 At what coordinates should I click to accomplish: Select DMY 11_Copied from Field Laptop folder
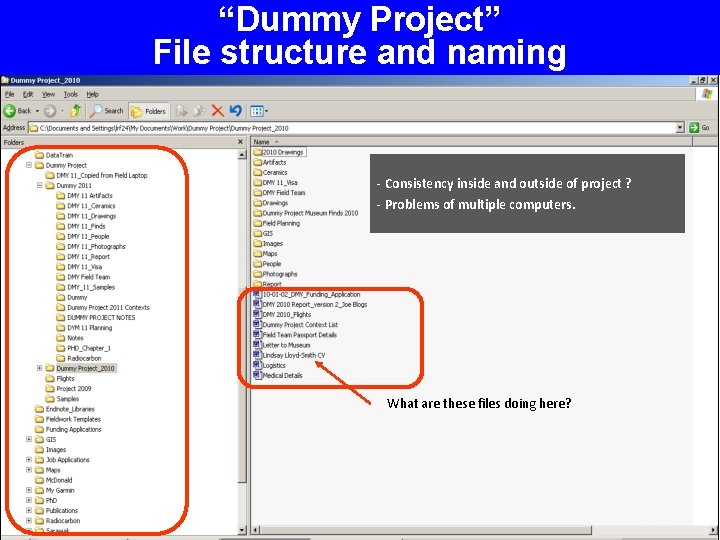coord(96,175)
